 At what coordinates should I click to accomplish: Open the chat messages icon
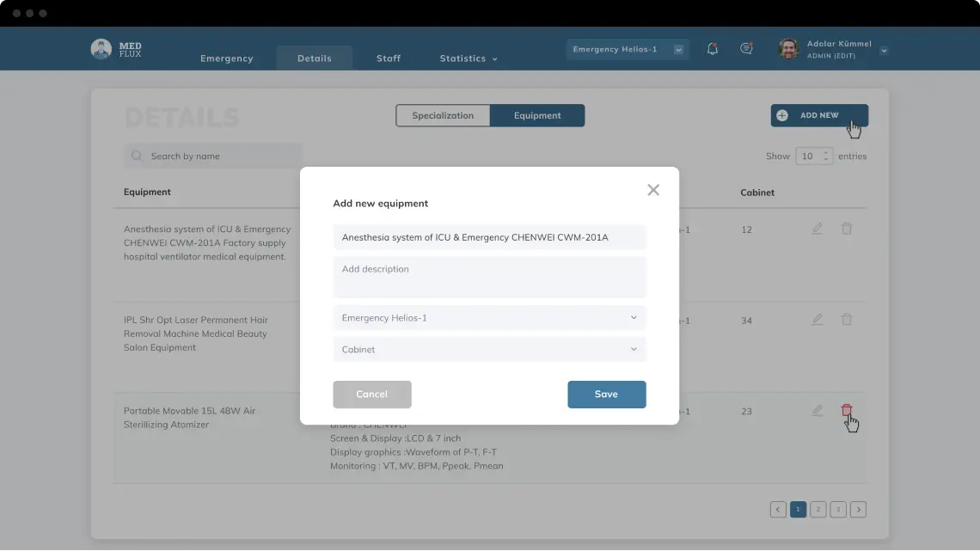[x=746, y=49]
